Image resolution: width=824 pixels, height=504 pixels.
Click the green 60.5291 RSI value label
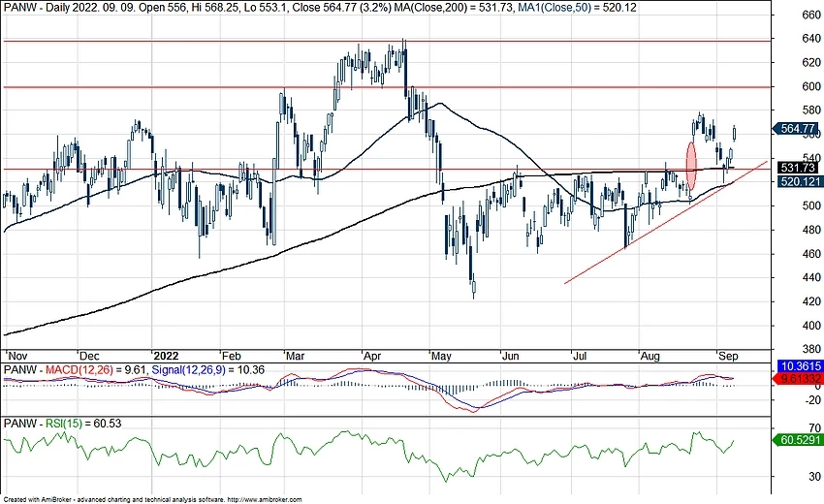[798, 440]
